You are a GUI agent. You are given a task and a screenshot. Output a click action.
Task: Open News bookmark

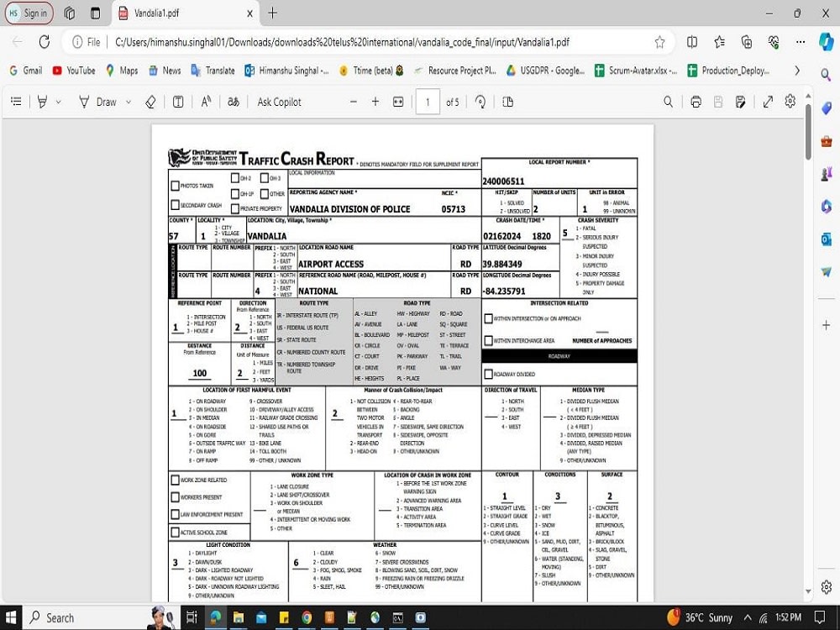coord(165,71)
